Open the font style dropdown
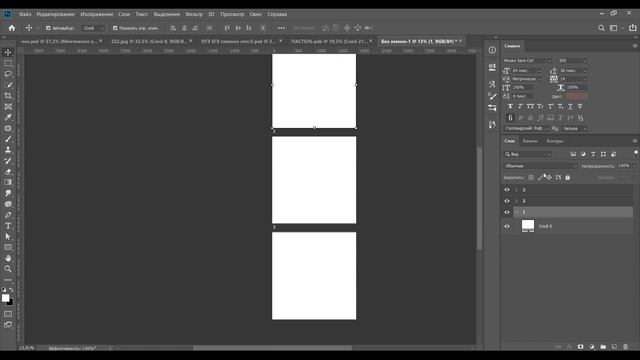 click(573, 60)
